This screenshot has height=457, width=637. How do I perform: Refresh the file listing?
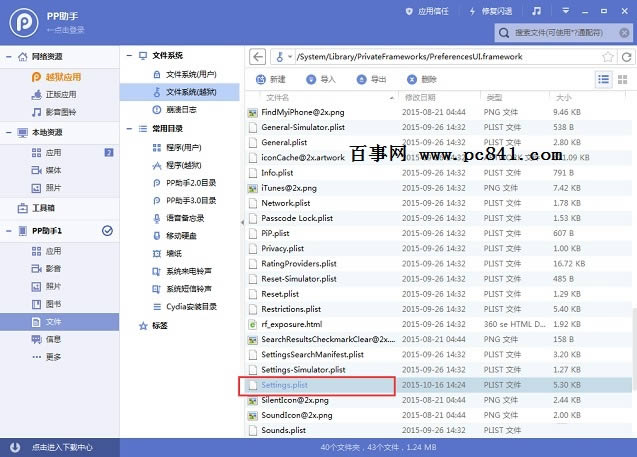pos(626,57)
